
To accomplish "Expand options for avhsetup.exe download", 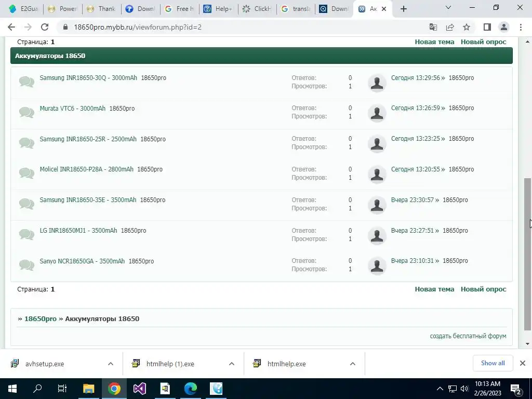I will pyautogui.click(x=111, y=364).
